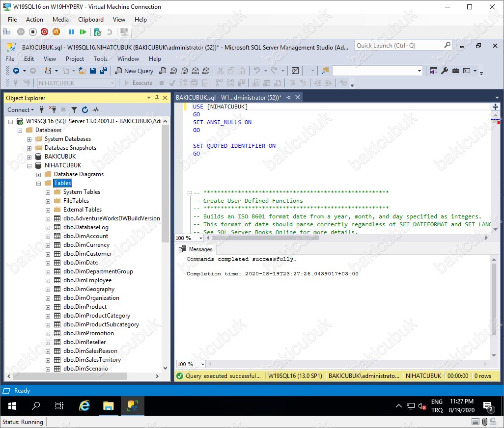The image size is (504, 428).
Task: Open File Explorer from the taskbar
Action: coord(109,406)
